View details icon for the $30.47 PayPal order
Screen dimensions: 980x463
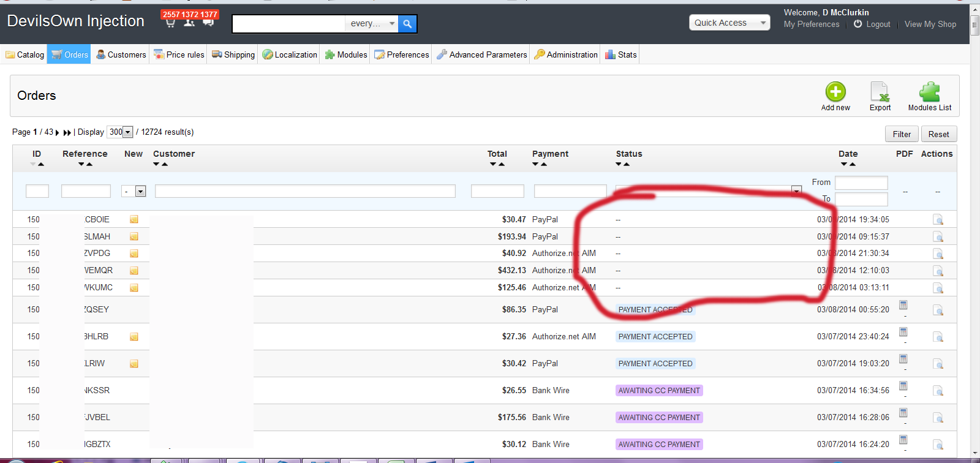tap(938, 220)
